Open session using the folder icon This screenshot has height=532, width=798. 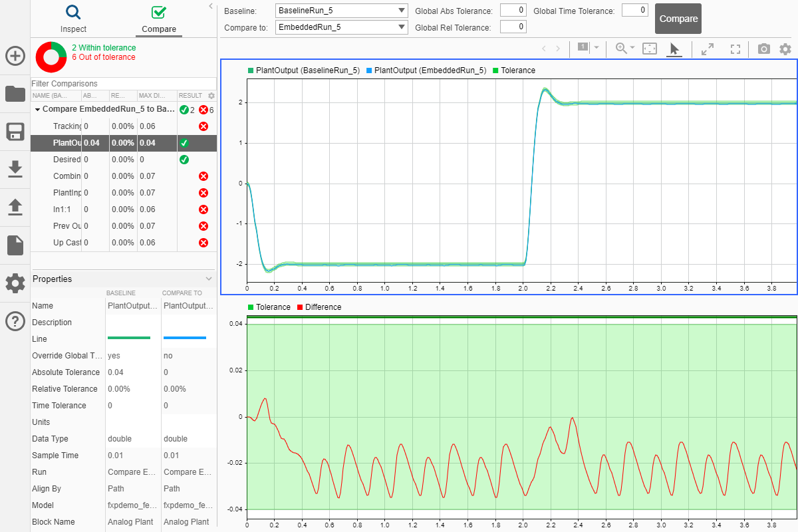pos(15,94)
